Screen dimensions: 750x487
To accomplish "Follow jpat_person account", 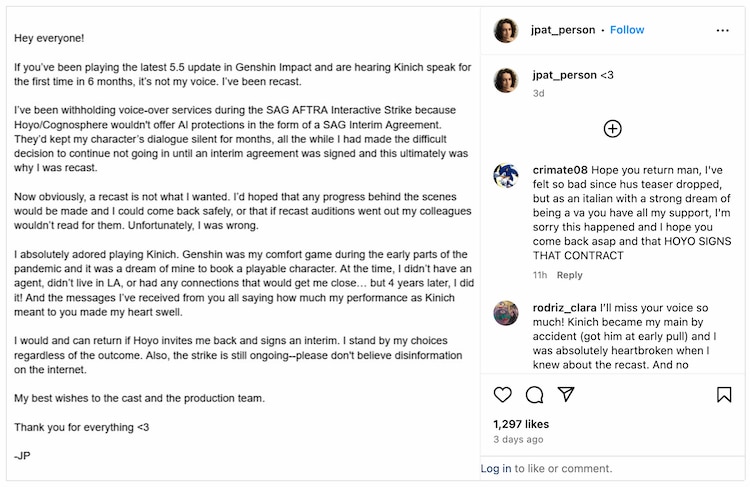I will [x=627, y=30].
